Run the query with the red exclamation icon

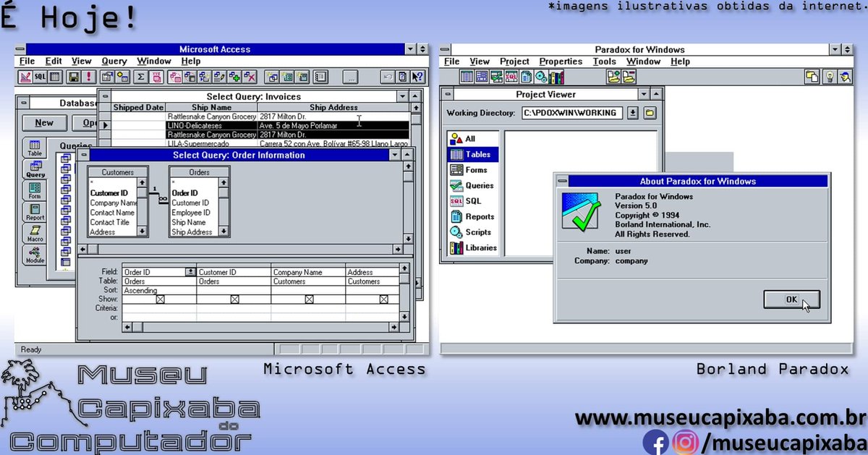point(88,76)
